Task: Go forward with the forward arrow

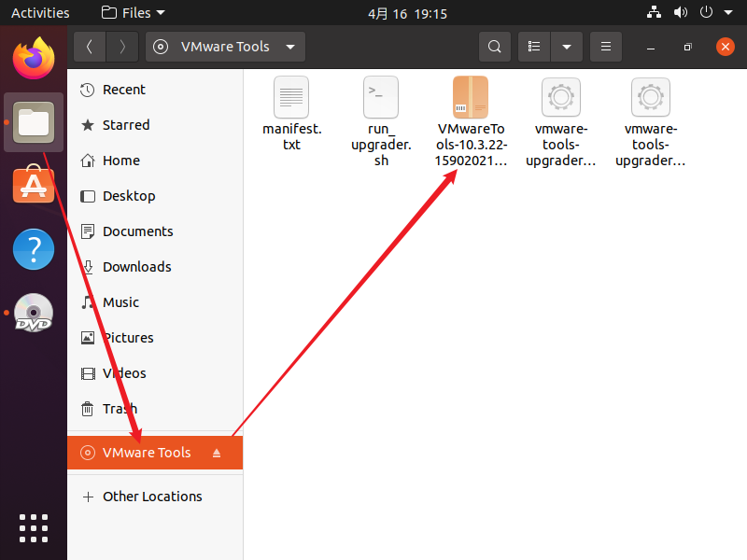Action: point(122,47)
